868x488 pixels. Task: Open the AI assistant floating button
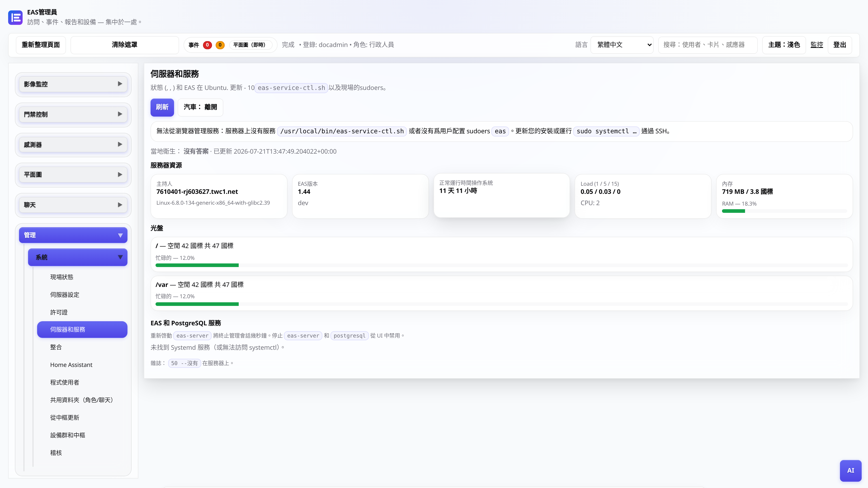pyautogui.click(x=850, y=470)
